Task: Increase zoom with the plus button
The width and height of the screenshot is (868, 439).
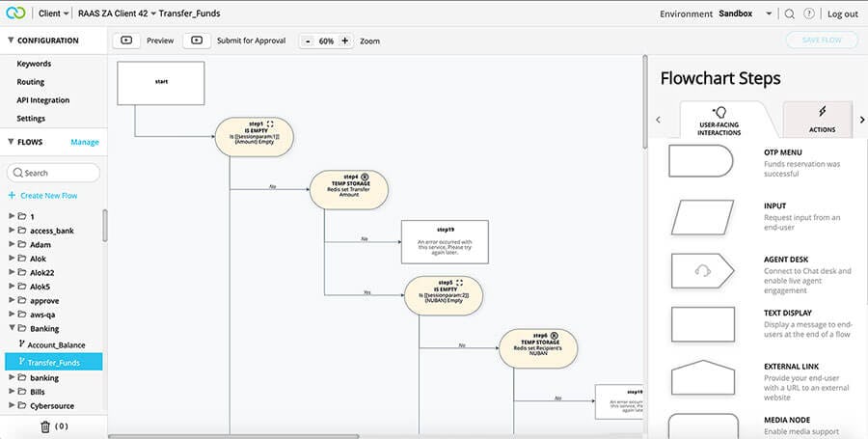Action: pos(345,41)
